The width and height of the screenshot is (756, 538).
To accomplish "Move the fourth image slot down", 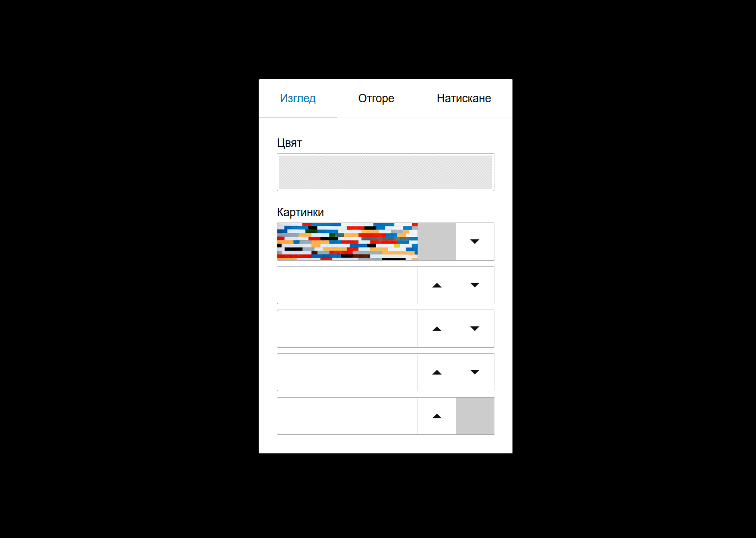I will coord(475,372).
